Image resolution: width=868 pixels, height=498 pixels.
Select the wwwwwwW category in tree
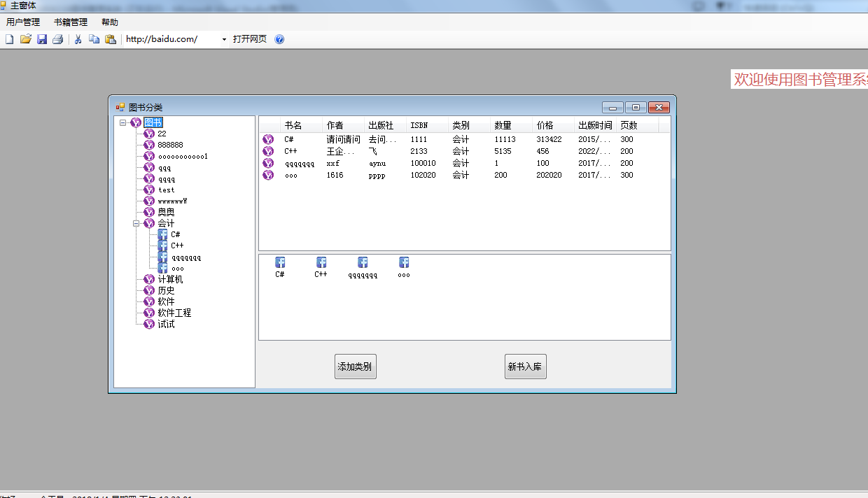coord(172,201)
